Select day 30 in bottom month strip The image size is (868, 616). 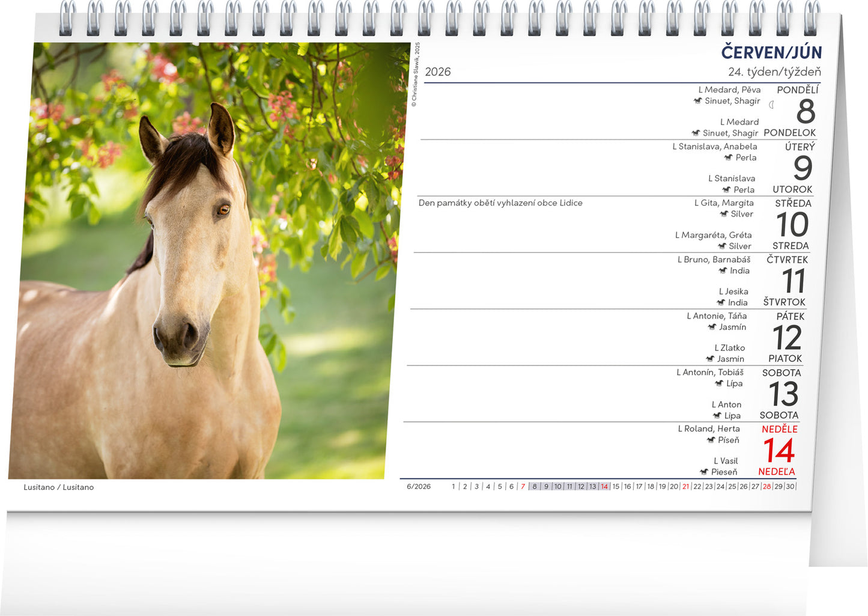pos(790,487)
